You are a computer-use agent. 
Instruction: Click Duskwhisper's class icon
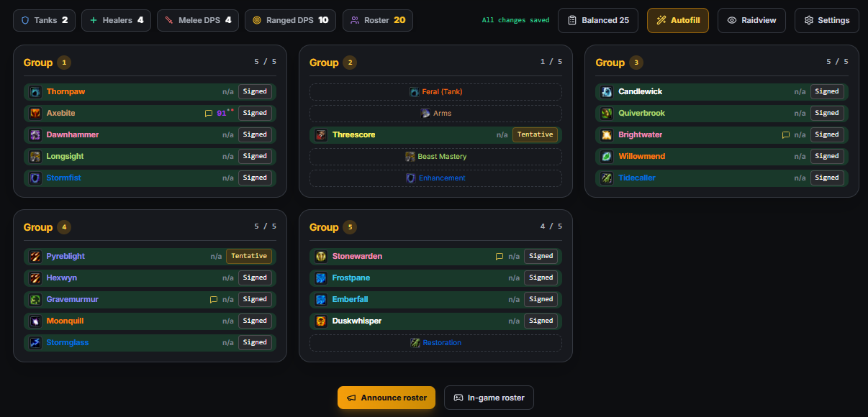pyautogui.click(x=321, y=321)
